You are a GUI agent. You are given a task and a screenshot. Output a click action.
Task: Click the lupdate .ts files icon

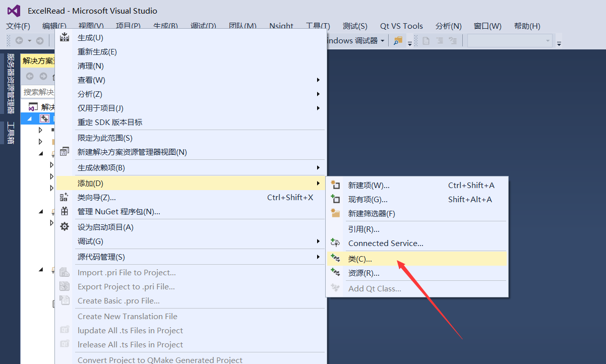point(65,330)
